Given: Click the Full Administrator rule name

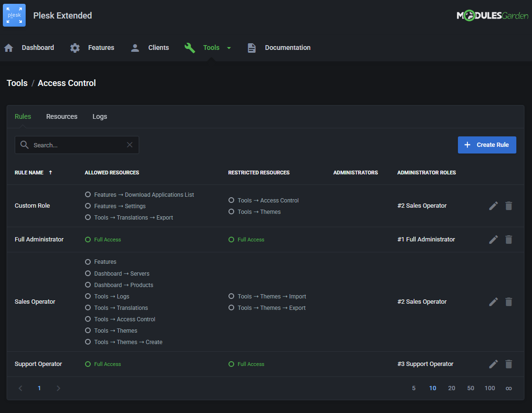Looking at the screenshot, I should click(x=39, y=240).
